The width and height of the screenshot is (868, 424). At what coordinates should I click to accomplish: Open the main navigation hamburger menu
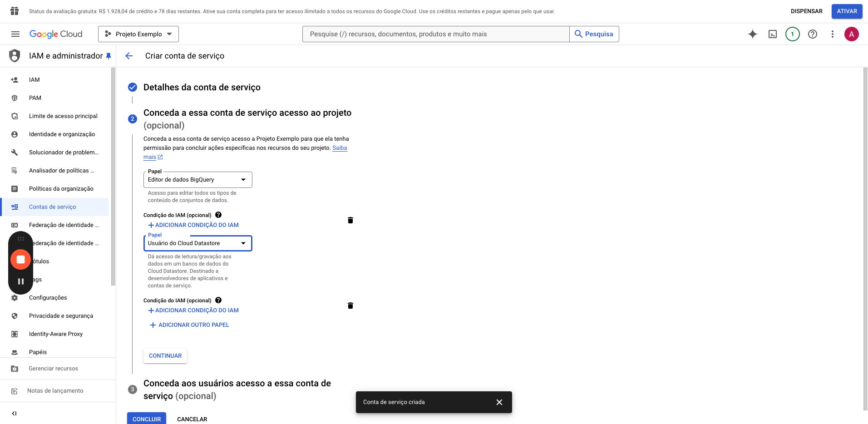point(15,34)
